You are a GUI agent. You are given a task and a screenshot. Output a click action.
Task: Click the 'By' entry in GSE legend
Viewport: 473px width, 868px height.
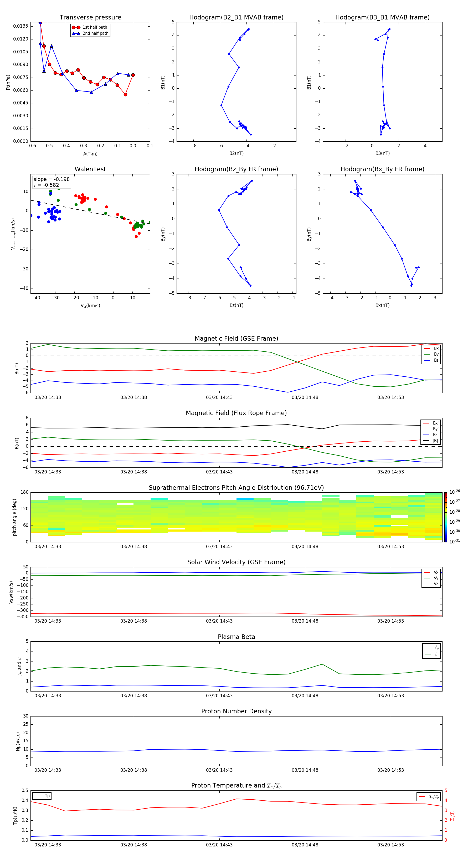tap(431, 355)
